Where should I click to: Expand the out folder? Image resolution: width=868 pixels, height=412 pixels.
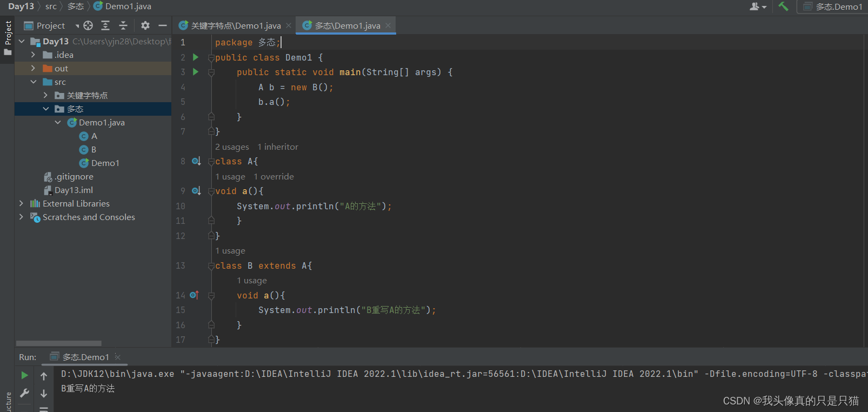click(x=34, y=68)
